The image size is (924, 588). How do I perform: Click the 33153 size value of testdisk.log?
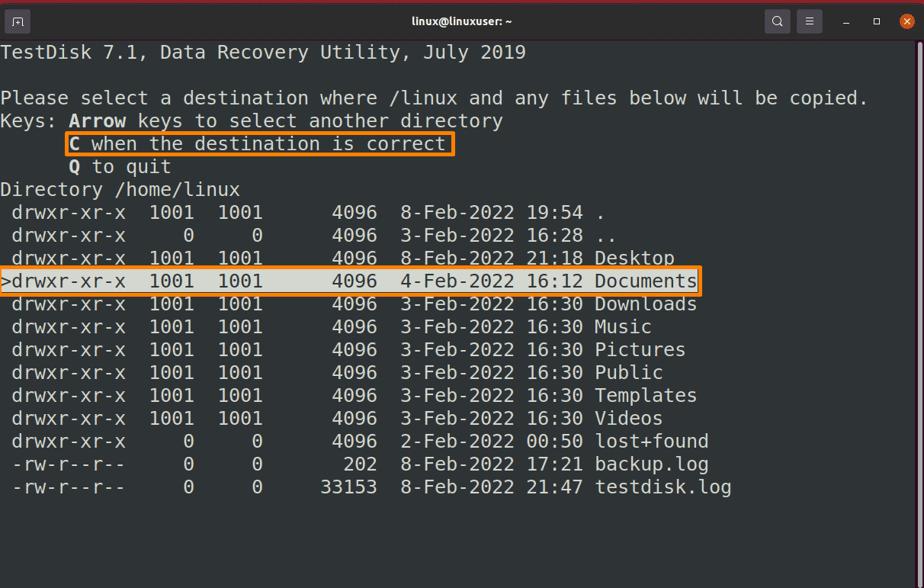348,487
